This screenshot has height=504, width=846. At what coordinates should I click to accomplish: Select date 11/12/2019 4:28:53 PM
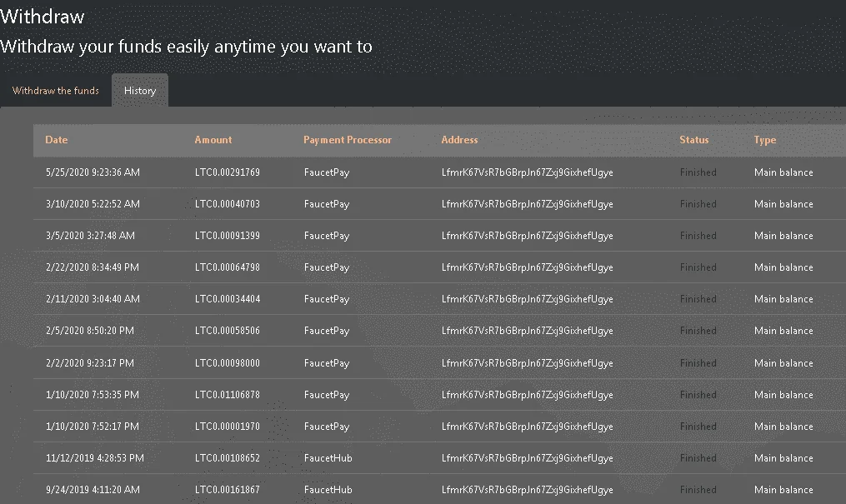[95, 458]
